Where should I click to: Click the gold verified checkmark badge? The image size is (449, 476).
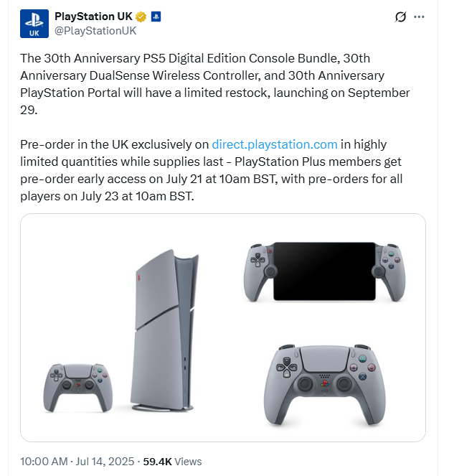pos(141,17)
